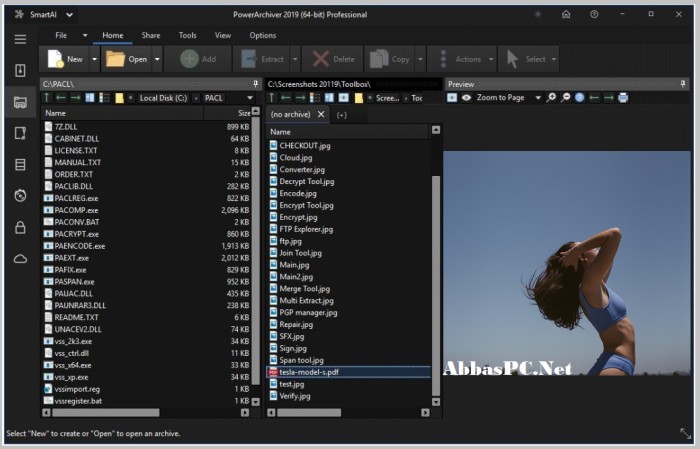Switch to the Tools tab
Viewport: 700px width, 449px height.
coord(188,35)
